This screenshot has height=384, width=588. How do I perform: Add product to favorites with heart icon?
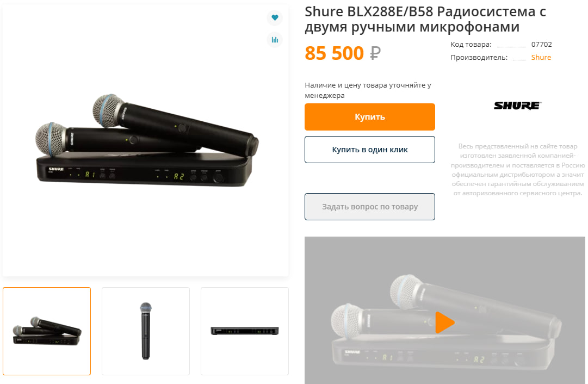(x=275, y=17)
